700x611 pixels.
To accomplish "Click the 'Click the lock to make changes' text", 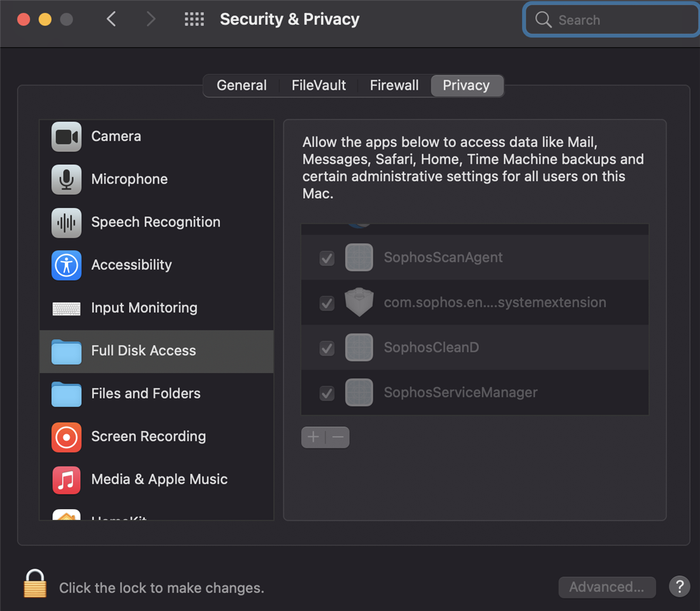I will coord(162,588).
